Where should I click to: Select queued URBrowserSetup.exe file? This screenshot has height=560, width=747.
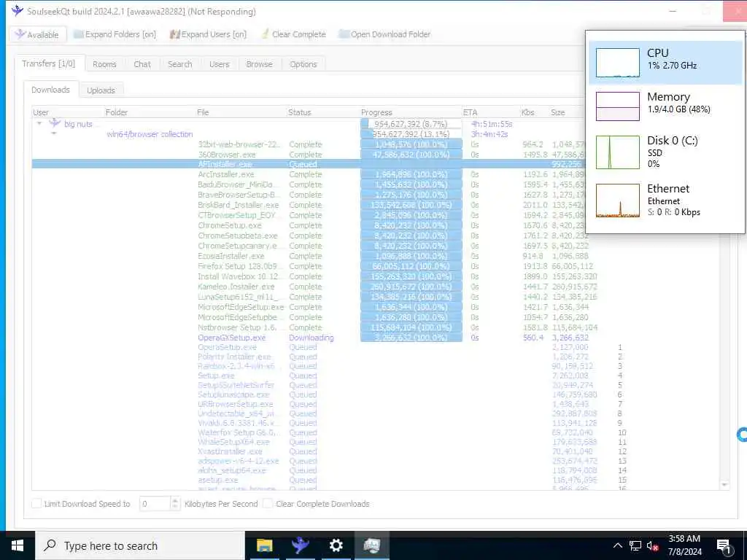[236, 404]
